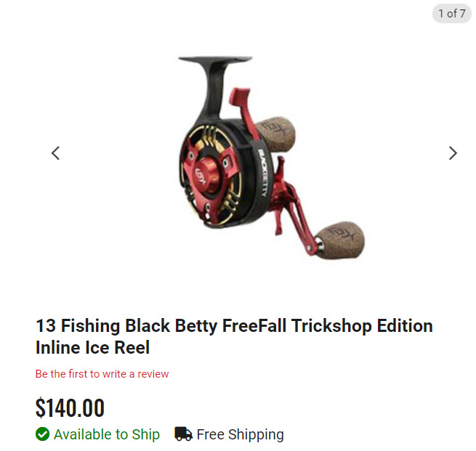Click the BLACK BETTY lettering on the reel

pos(263,172)
